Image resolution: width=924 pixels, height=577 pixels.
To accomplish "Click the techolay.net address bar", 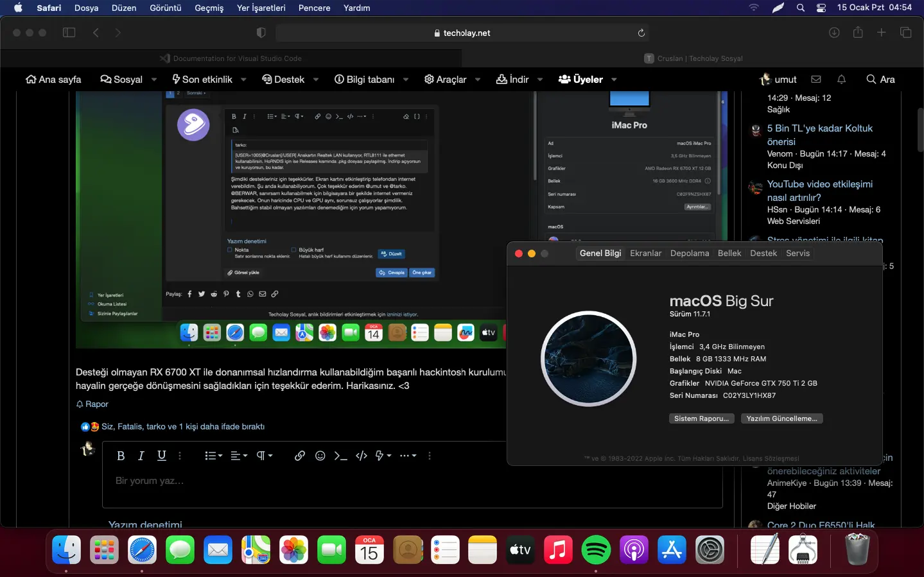I will tap(462, 33).
